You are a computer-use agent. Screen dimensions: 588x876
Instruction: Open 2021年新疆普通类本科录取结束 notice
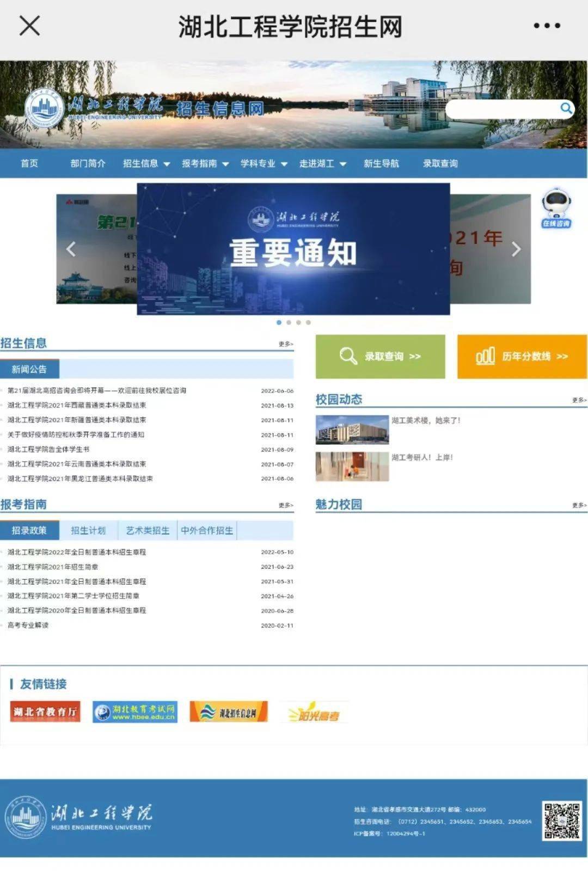click(x=77, y=420)
